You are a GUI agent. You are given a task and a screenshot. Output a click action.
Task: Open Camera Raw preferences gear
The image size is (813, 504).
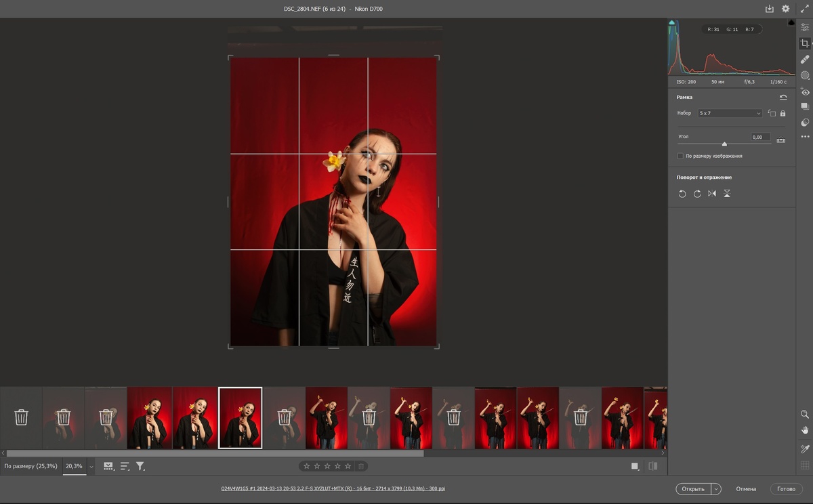[785, 9]
